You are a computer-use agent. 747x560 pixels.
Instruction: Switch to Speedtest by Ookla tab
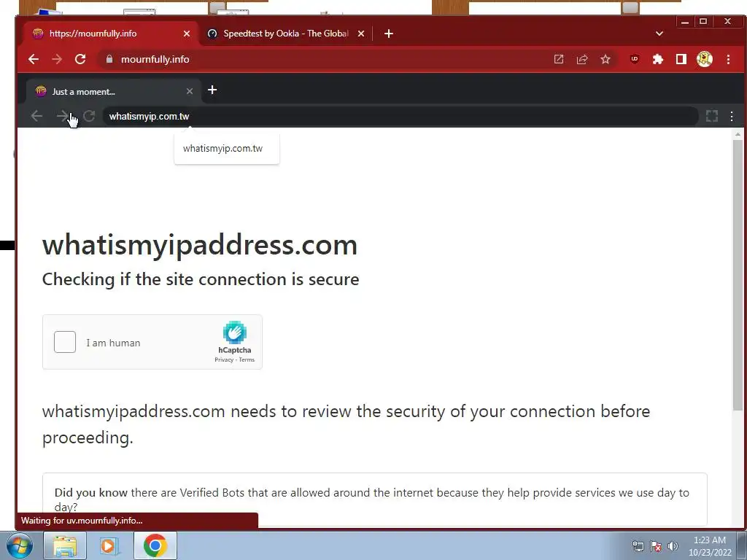click(286, 34)
